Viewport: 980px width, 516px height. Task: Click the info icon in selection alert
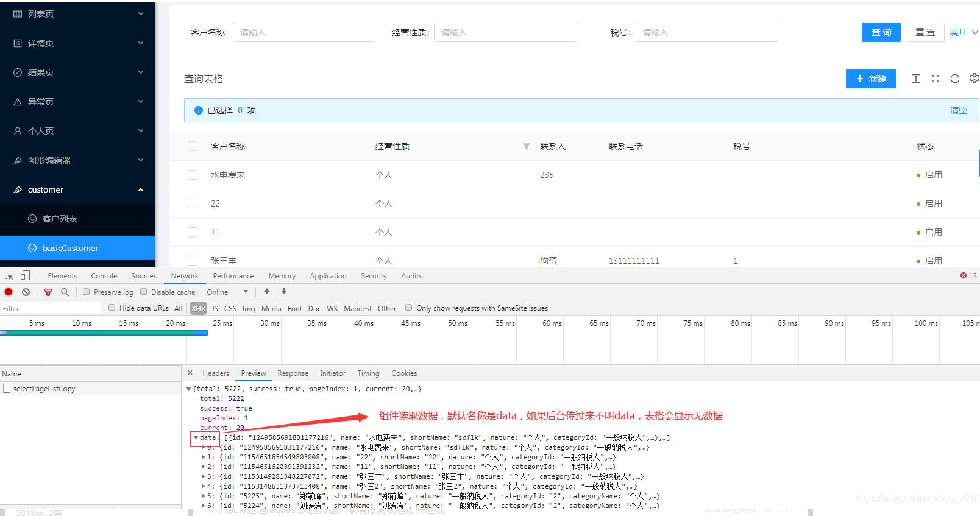coord(198,110)
